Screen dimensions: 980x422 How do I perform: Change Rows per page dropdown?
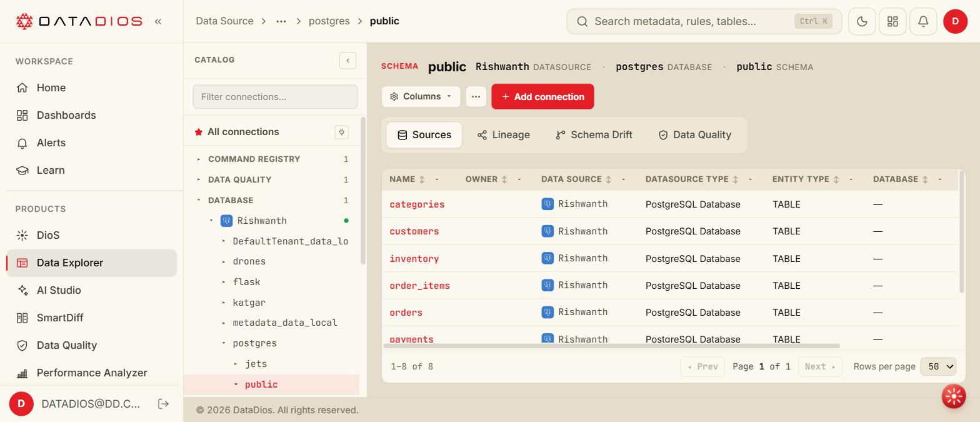(x=938, y=366)
